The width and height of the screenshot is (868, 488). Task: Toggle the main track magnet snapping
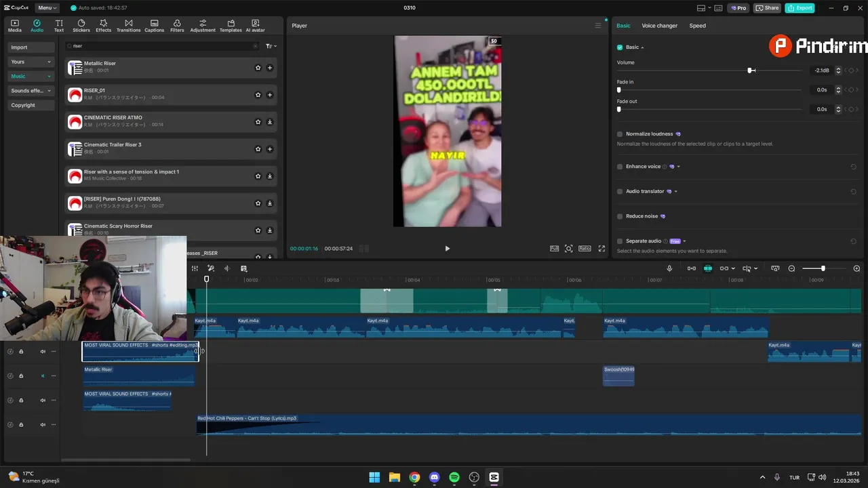click(691, 268)
